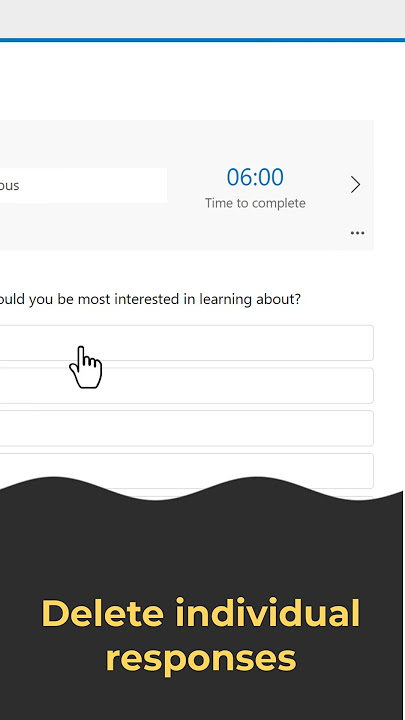Click the blue line under the browser bar
Image resolution: width=405 pixels, height=720 pixels.
pyautogui.click(x=202, y=40)
